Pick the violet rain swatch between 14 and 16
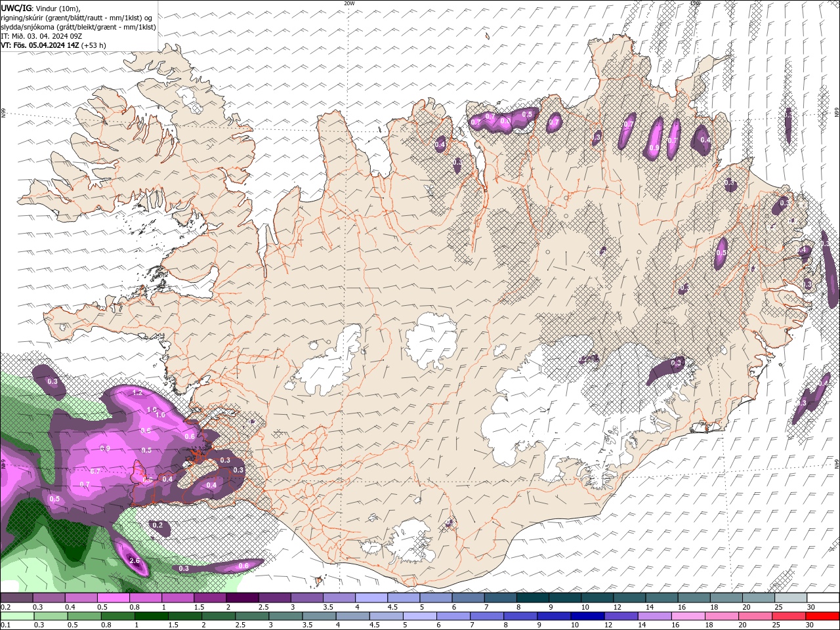The height and width of the screenshot is (630, 840). (x=654, y=616)
